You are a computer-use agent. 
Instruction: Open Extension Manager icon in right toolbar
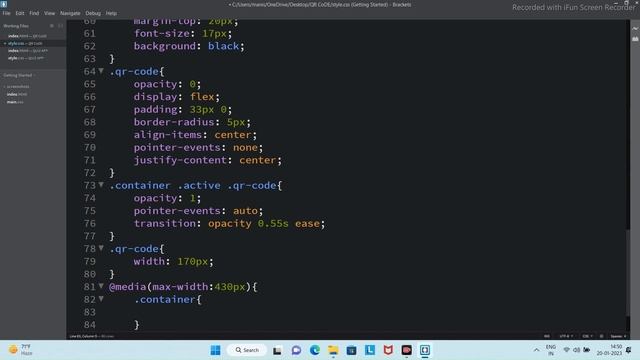point(635,39)
